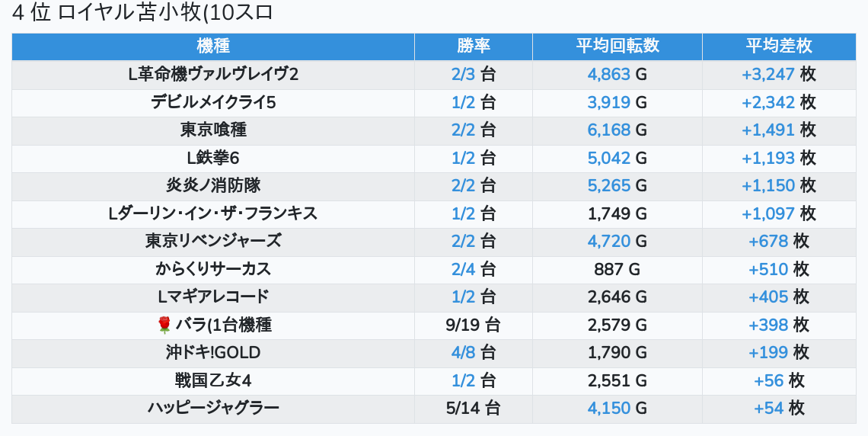Viewport: 868px width, 436px height.
Task: Sort by the 機種 column header
Action: 213,46
